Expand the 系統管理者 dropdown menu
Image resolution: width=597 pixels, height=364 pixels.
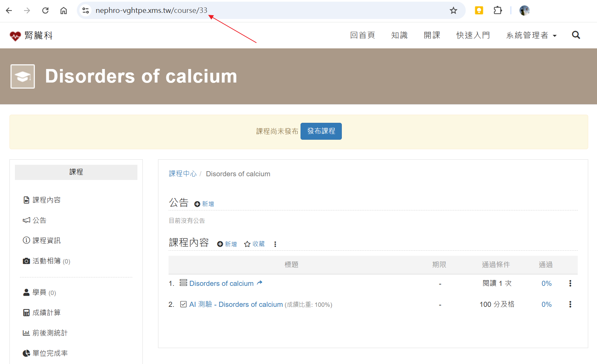[x=531, y=36]
